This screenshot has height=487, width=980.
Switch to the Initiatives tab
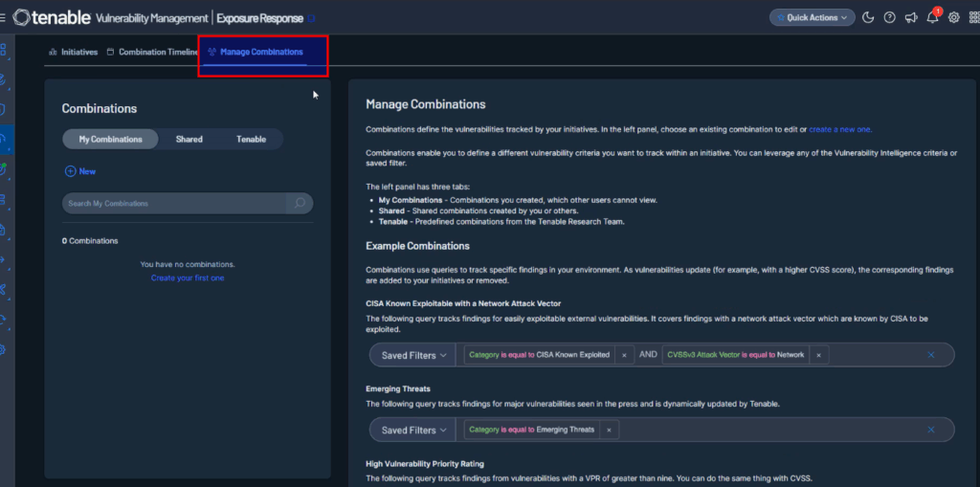pyautogui.click(x=74, y=52)
